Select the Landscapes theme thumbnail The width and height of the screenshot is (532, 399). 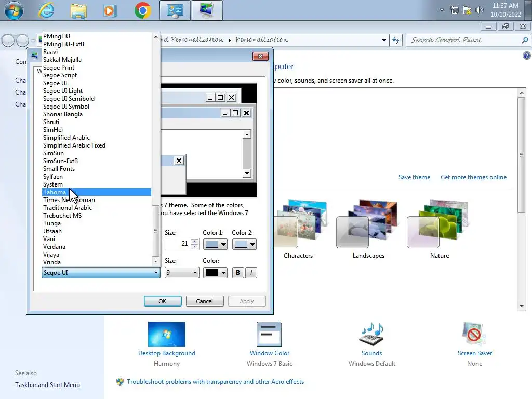pos(367,224)
